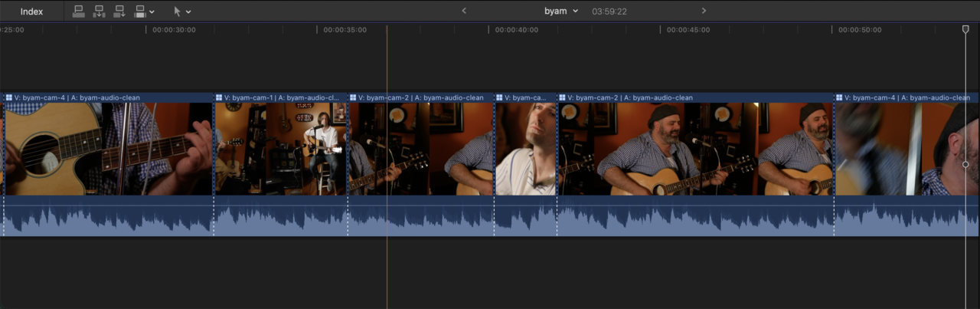Open the tools pop-up menu chevron
980x309 pixels.
point(188,12)
